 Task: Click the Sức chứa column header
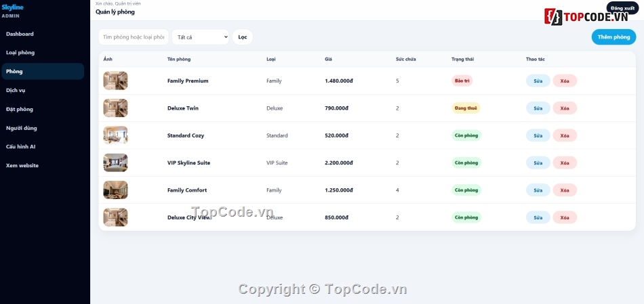click(406, 59)
